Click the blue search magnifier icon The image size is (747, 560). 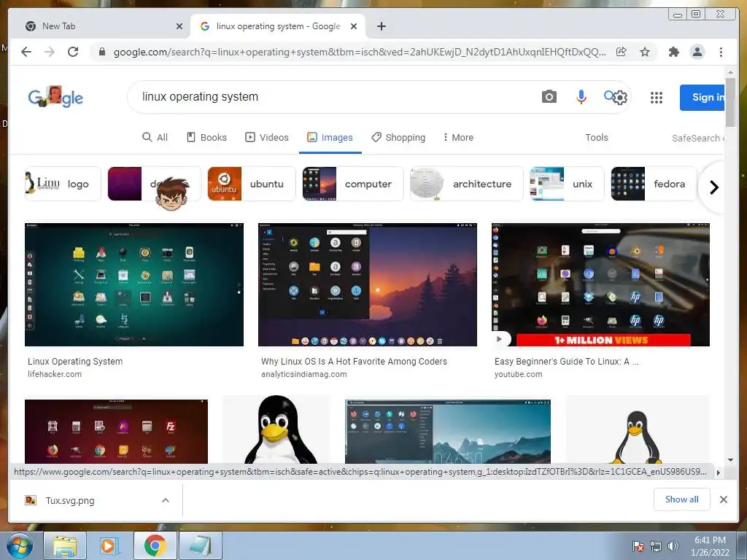(x=608, y=96)
